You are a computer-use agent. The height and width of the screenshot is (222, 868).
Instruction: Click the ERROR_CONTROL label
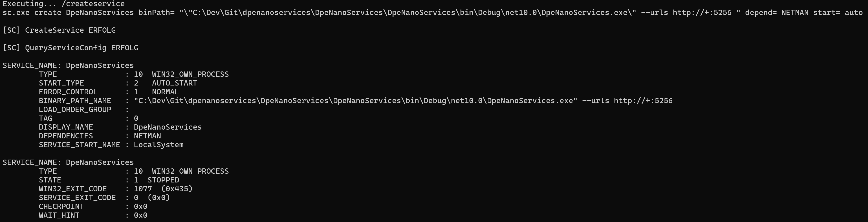[68, 92]
